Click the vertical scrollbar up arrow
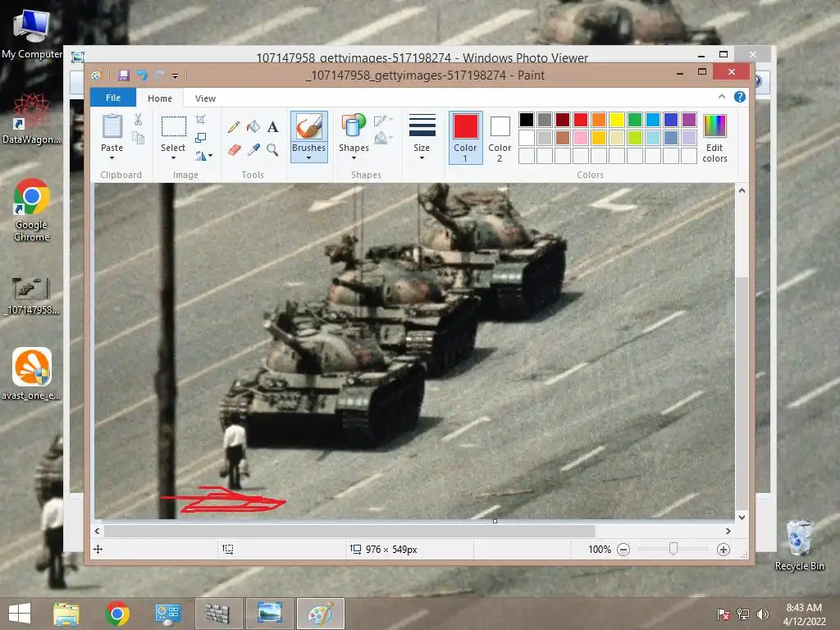 [x=742, y=190]
